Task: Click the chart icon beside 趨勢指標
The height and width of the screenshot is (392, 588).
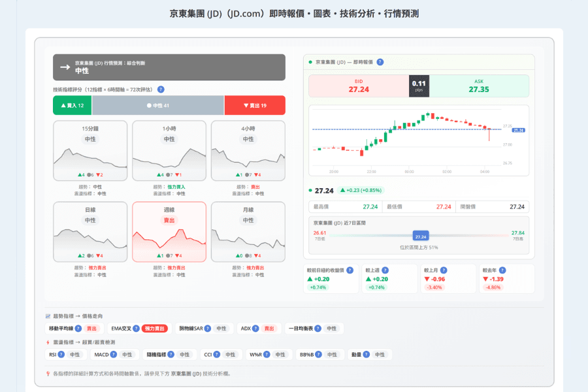Action: 48,316
